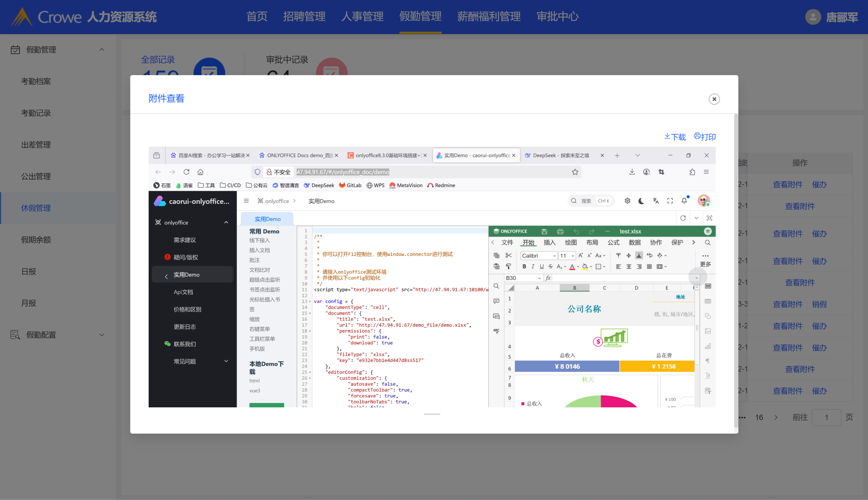Click the fullscreen icon in demo header
This screenshot has width=868, height=500.
[670, 201]
